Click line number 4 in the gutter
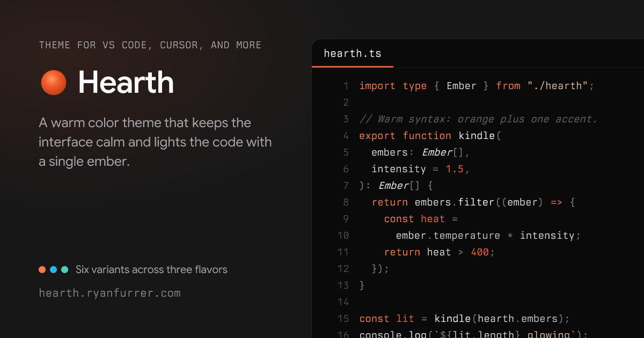The image size is (644, 338). click(346, 136)
